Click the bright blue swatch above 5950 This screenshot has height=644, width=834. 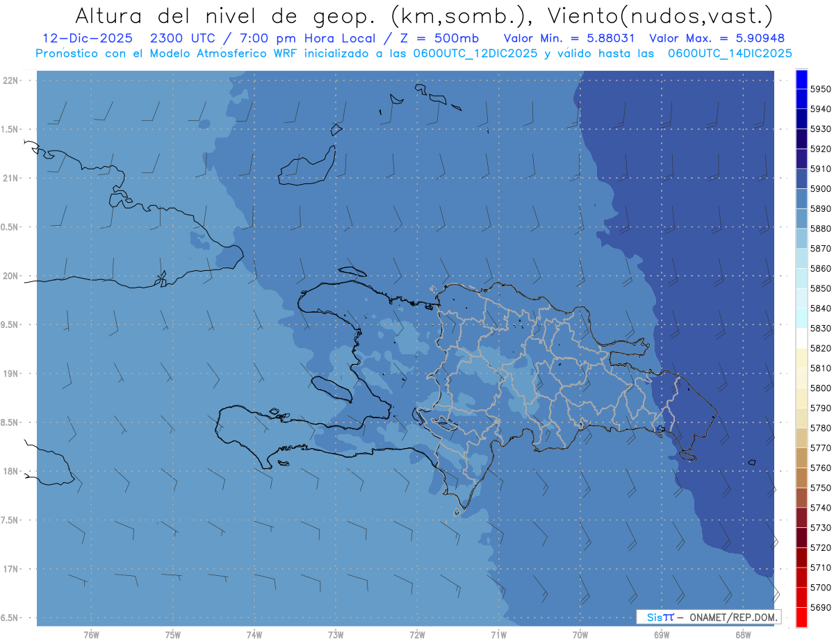point(801,79)
